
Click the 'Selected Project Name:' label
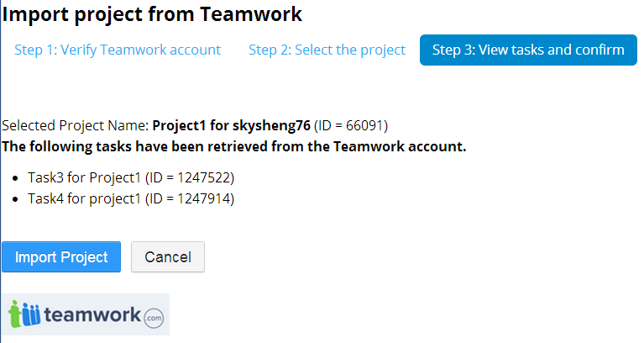click(75, 126)
